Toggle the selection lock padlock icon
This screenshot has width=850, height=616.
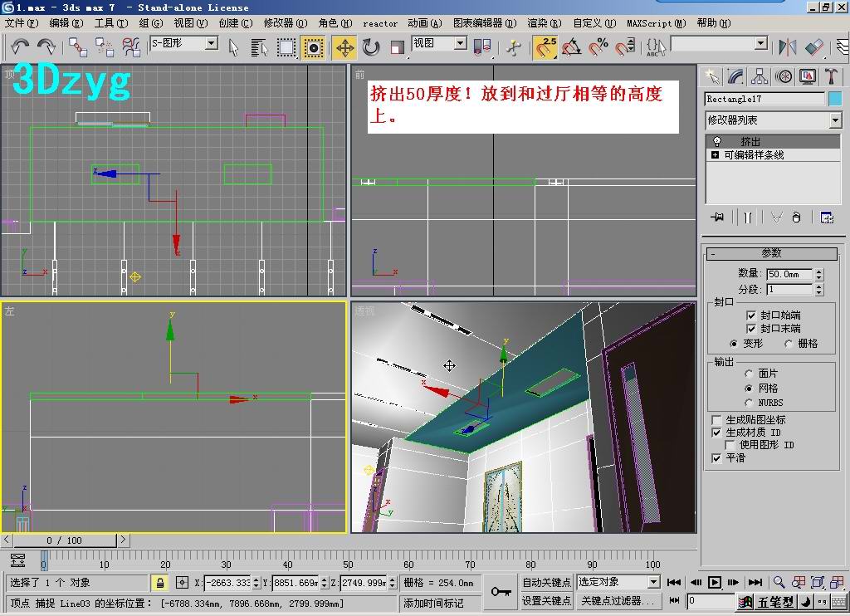(x=159, y=583)
